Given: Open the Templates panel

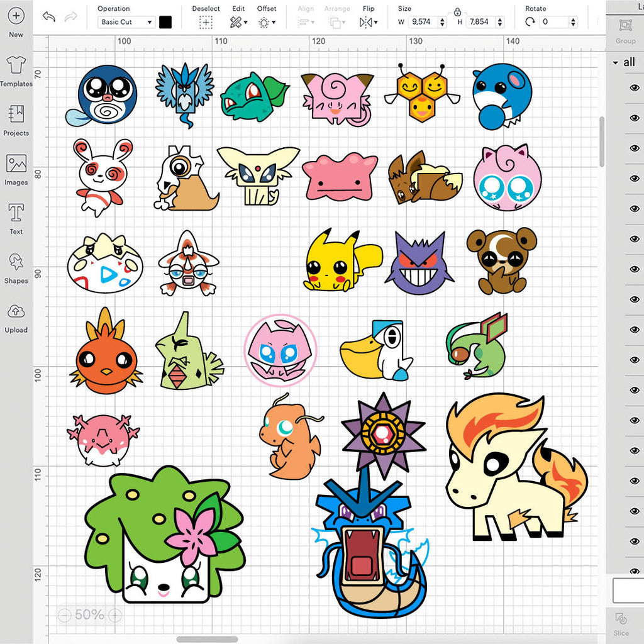Looking at the screenshot, I should coord(16,72).
